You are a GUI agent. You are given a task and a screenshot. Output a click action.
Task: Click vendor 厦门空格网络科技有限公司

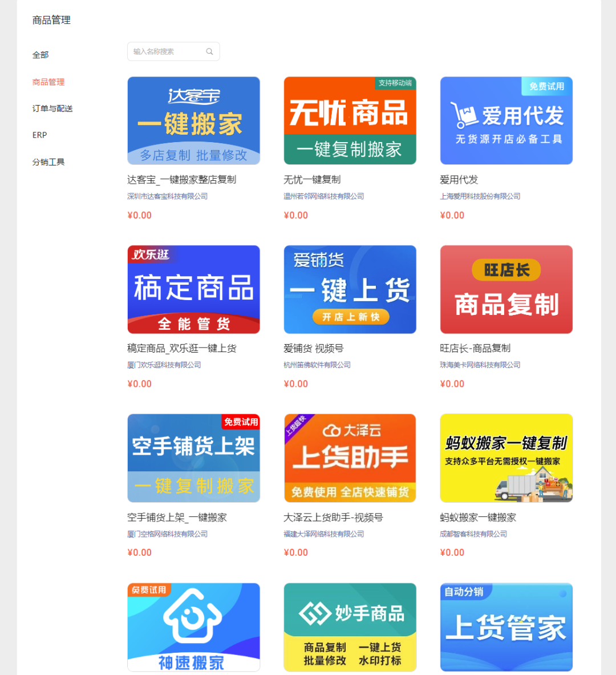(x=168, y=534)
